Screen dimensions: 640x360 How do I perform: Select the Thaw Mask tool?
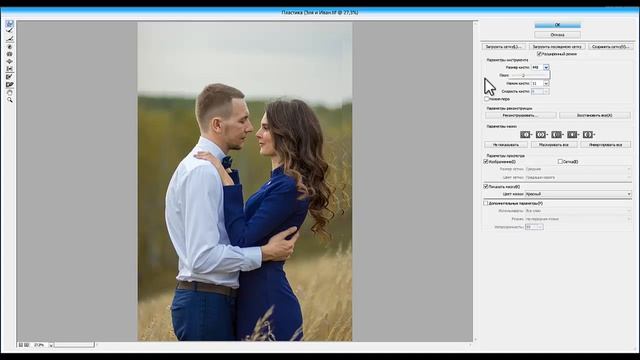9,84
